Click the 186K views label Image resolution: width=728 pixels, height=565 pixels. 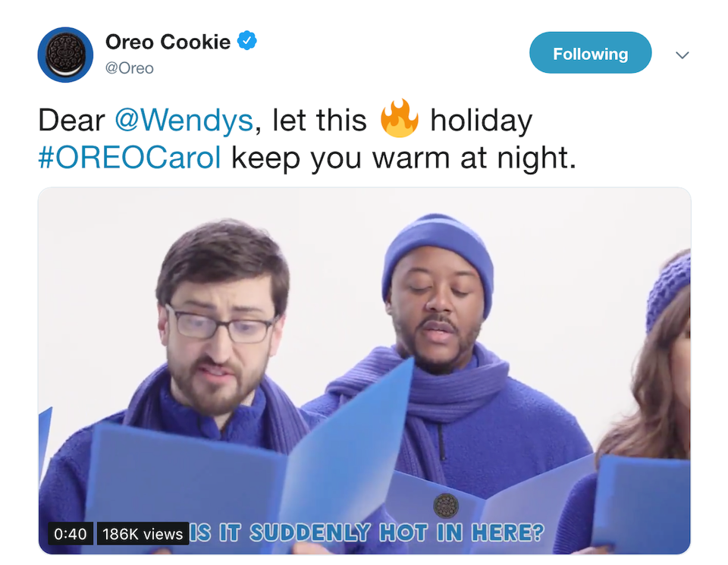coord(143,533)
